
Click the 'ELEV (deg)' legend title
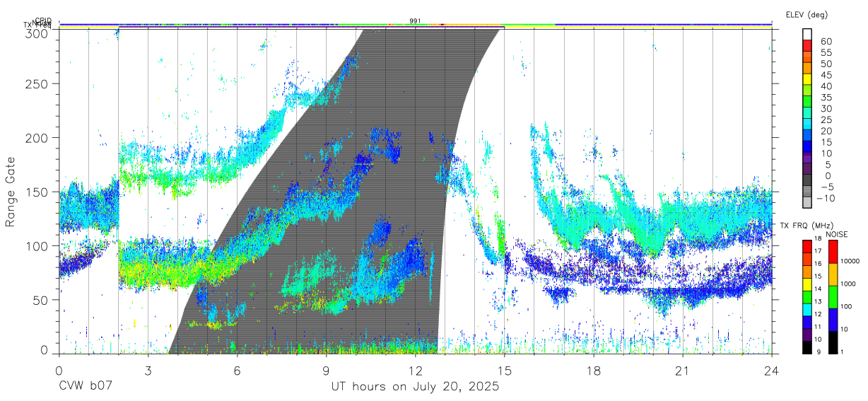pyautogui.click(x=807, y=15)
